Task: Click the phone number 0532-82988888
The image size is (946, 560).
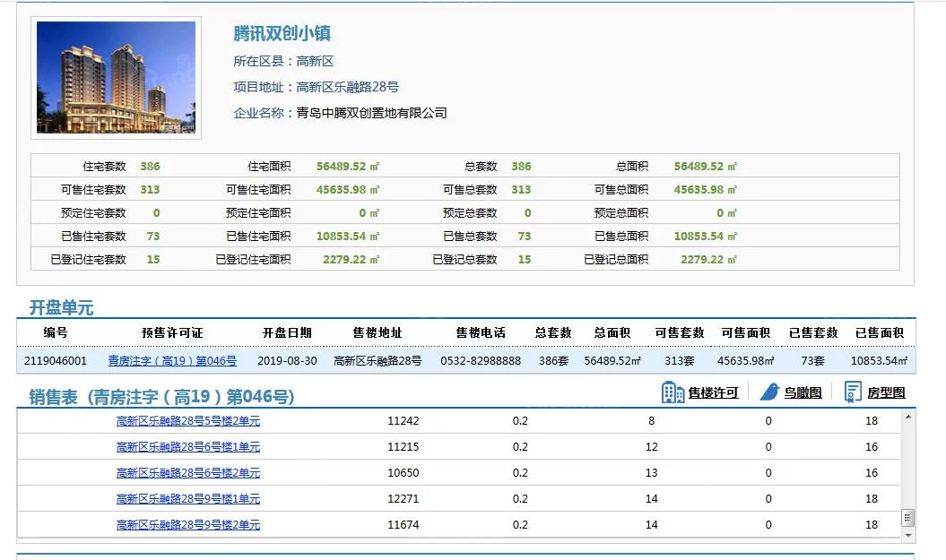Action: (481, 361)
